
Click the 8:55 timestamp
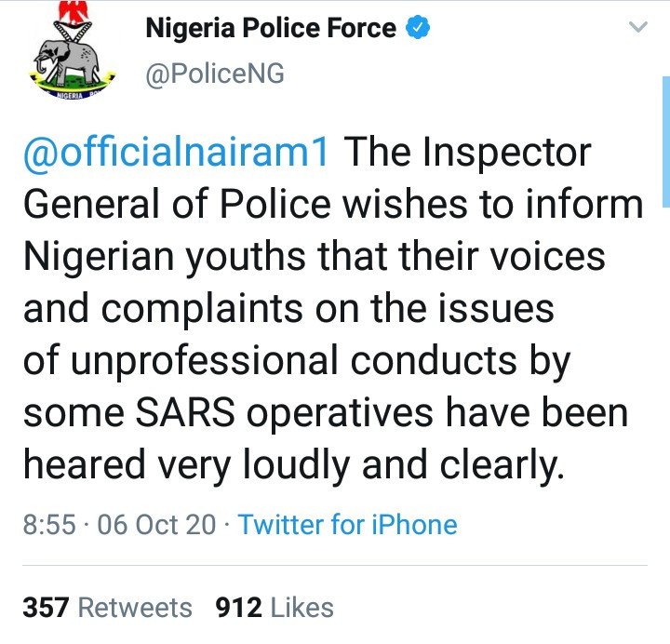pos(49,525)
